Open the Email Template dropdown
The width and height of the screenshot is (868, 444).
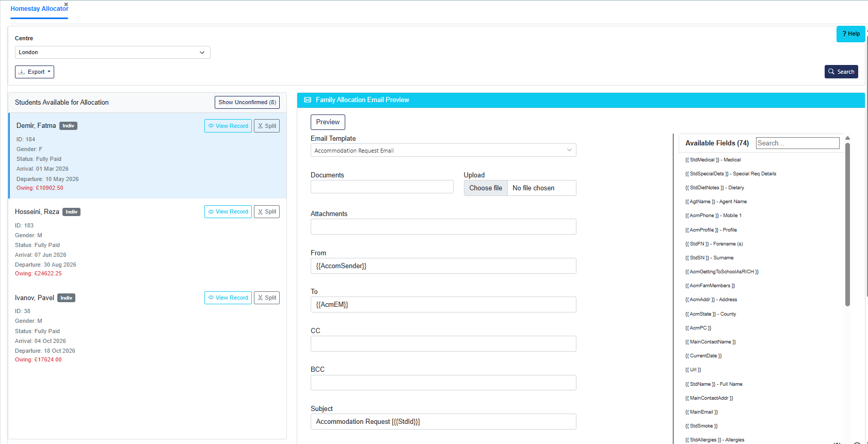[443, 150]
